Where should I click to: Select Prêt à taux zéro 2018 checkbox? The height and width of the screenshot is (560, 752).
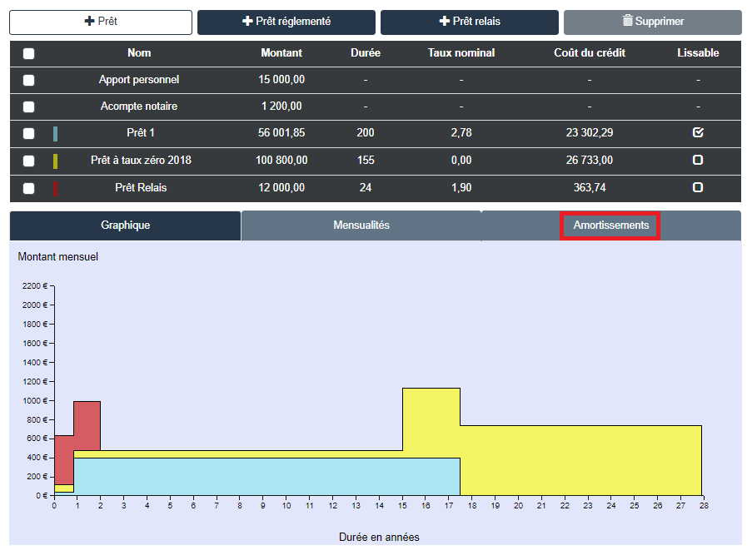[29, 161]
